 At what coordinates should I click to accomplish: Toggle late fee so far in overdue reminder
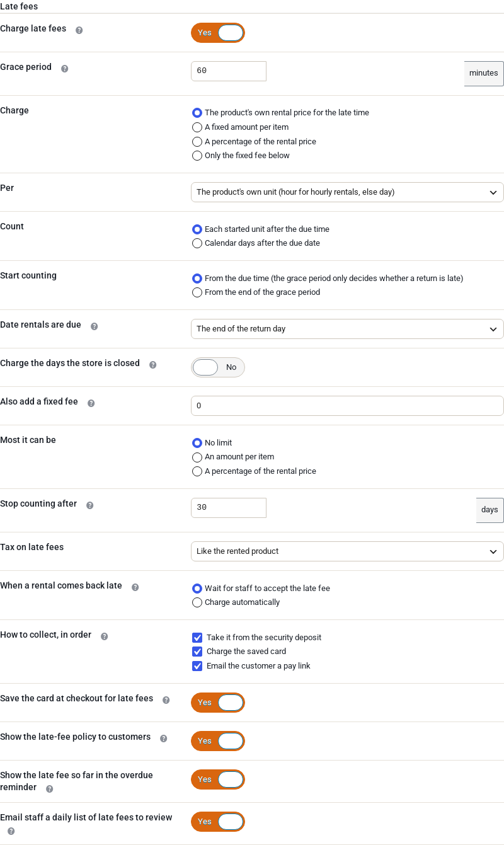point(218,779)
